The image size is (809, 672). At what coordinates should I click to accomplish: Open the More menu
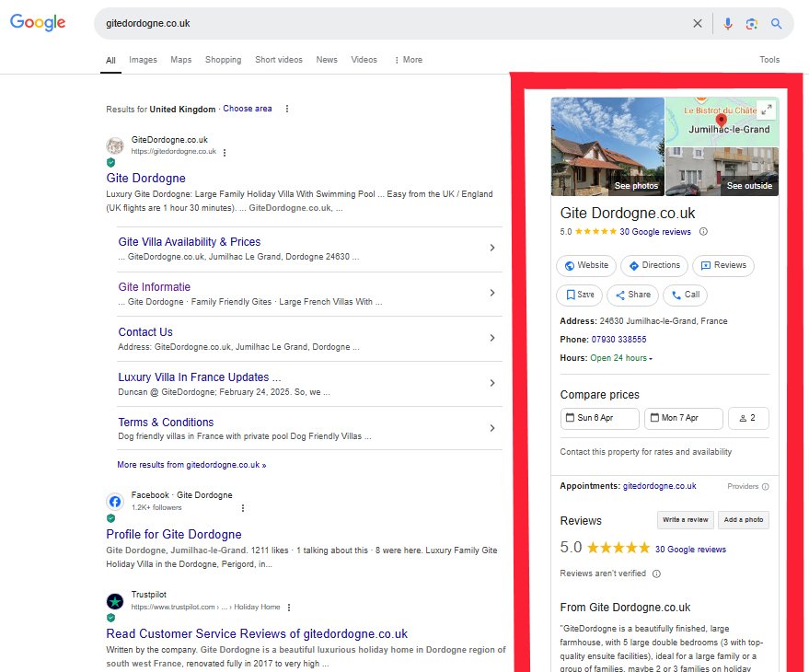click(x=408, y=60)
